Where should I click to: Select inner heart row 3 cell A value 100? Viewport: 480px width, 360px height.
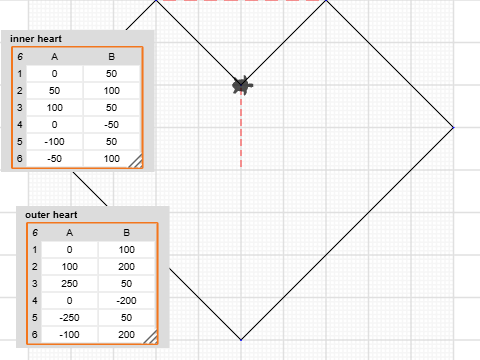(x=55, y=108)
